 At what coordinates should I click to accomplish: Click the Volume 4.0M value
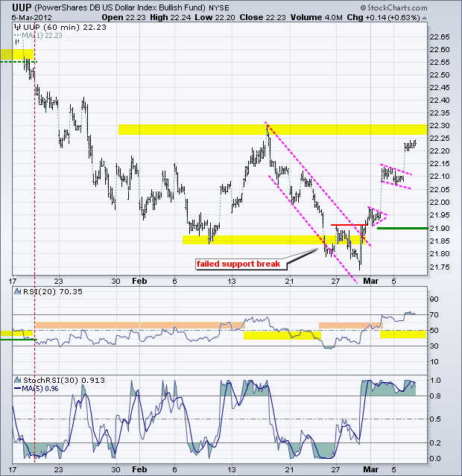pos(316,18)
